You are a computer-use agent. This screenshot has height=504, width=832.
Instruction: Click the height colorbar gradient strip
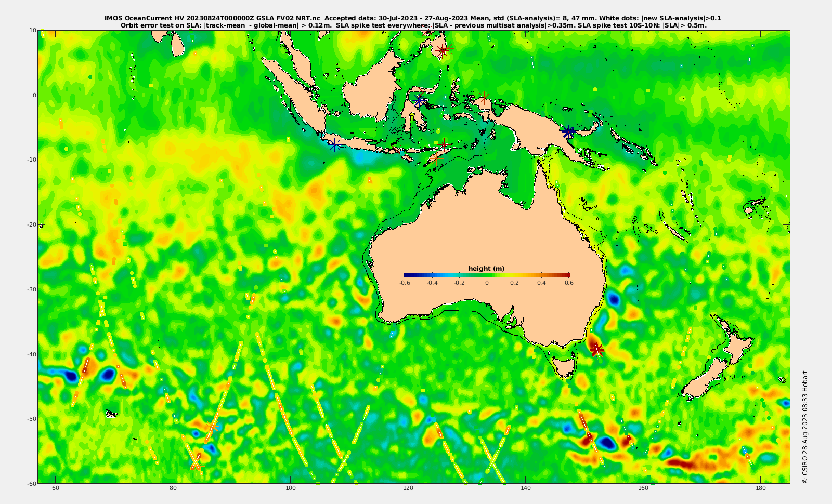coord(487,275)
